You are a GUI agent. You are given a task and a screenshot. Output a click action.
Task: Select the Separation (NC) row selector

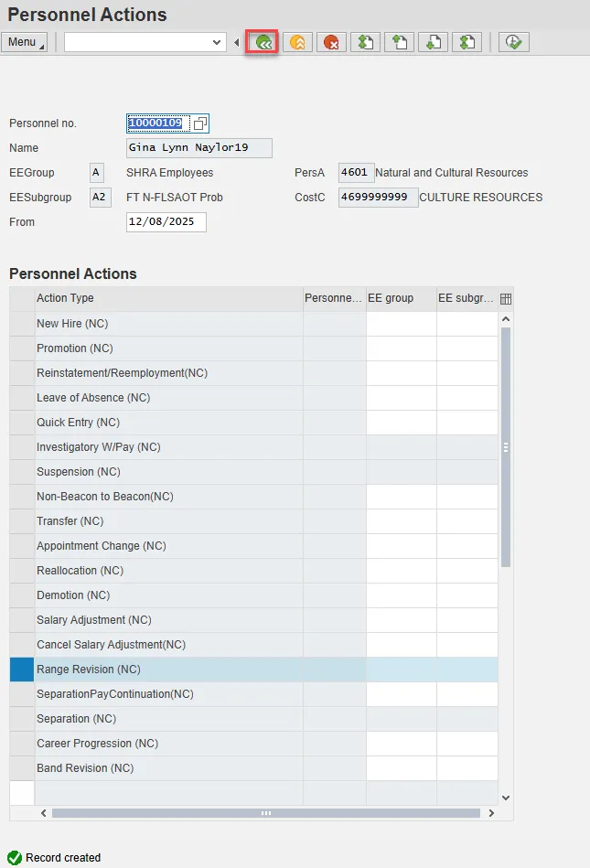(x=22, y=719)
